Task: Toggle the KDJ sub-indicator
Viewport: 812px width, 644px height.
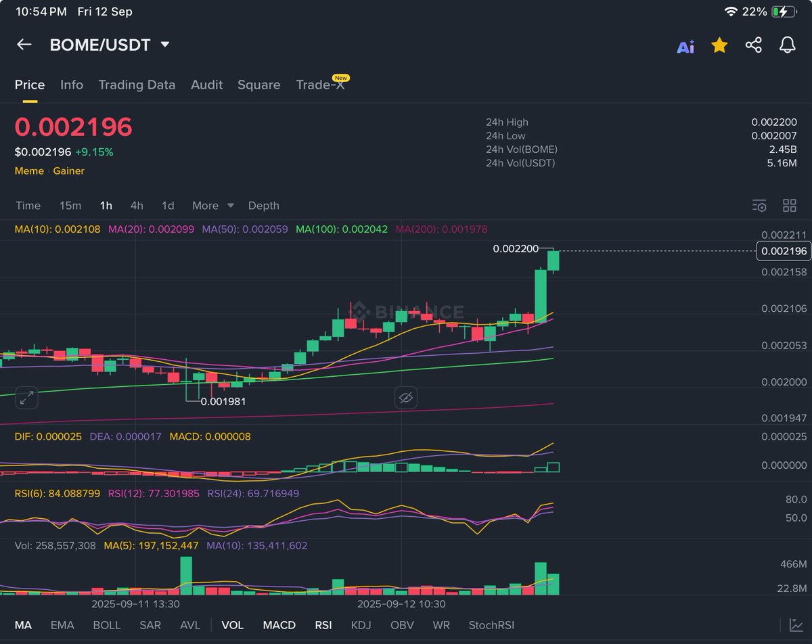Action: [x=362, y=625]
